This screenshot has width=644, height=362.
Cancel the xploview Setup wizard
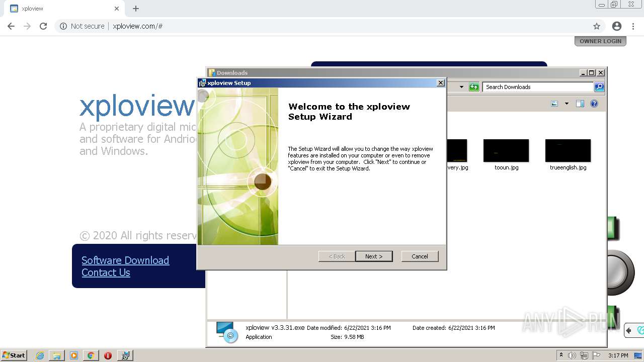tap(420, 256)
